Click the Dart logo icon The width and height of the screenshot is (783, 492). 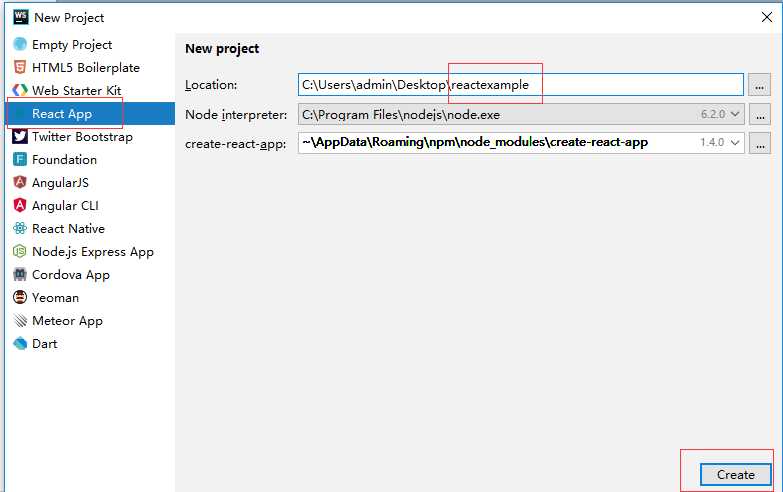point(20,343)
